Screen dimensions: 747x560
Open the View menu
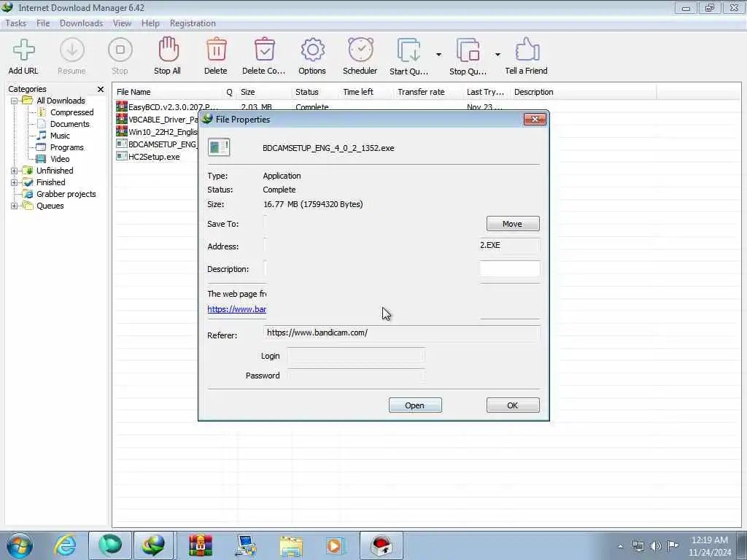tap(122, 23)
